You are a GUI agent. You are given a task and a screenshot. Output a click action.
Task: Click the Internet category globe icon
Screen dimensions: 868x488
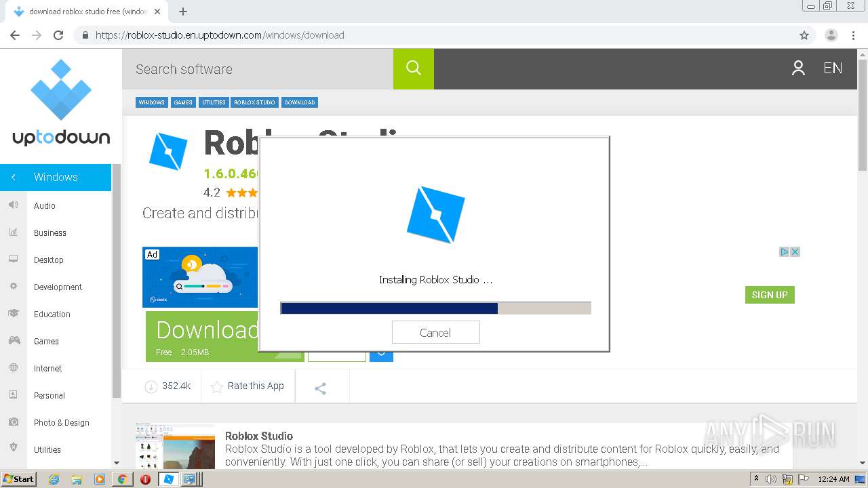coord(13,368)
